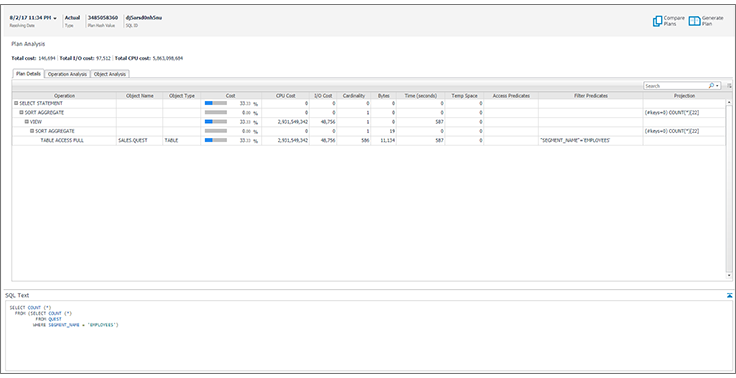Click the Total I/O cost value 97,512
The height and width of the screenshot is (378, 736).
tap(103, 59)
